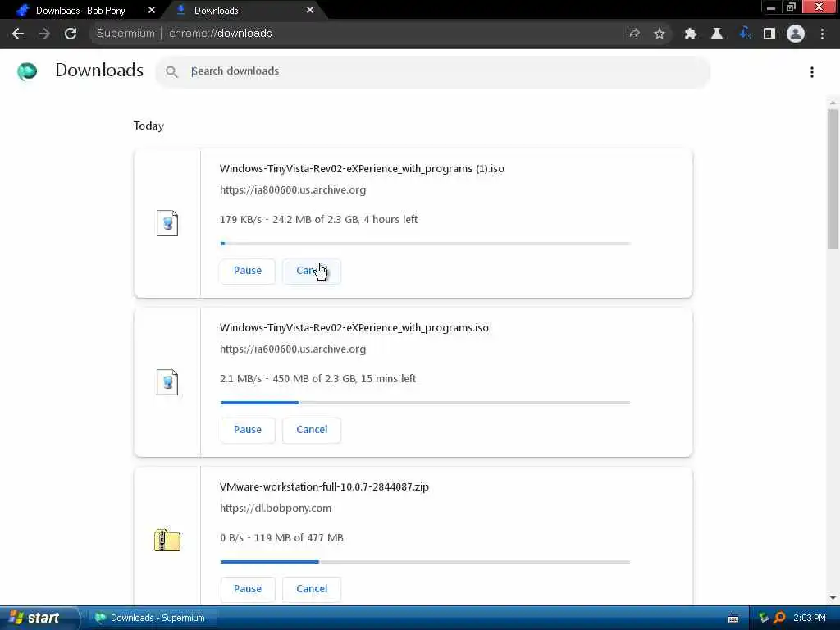Viewport: 840px width, 630px height.
Task: Click the zip folder icon for VMware download
Action: coord(167,540)
